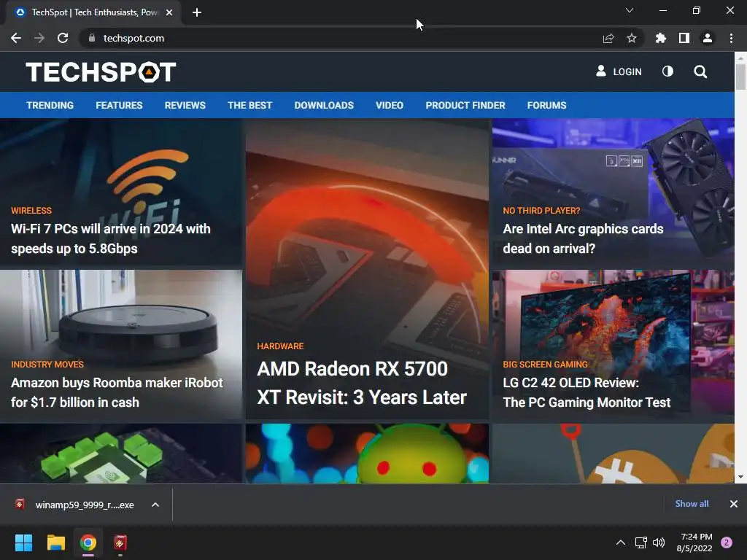Open a new tab with the plus button
This screenshot has height=560, width=747.
[197, 12]
